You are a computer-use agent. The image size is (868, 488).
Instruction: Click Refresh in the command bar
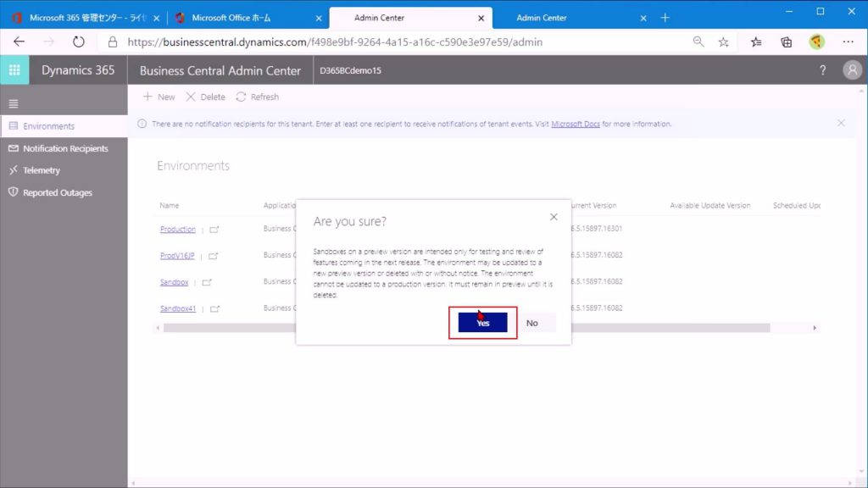(x=258, y=97)
